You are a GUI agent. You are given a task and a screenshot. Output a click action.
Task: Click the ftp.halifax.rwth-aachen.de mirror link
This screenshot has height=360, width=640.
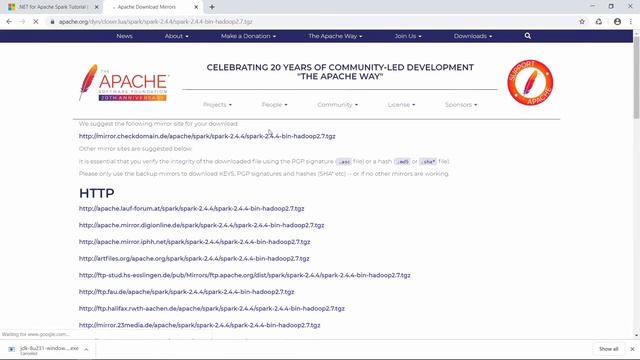(x=212, y=309)
